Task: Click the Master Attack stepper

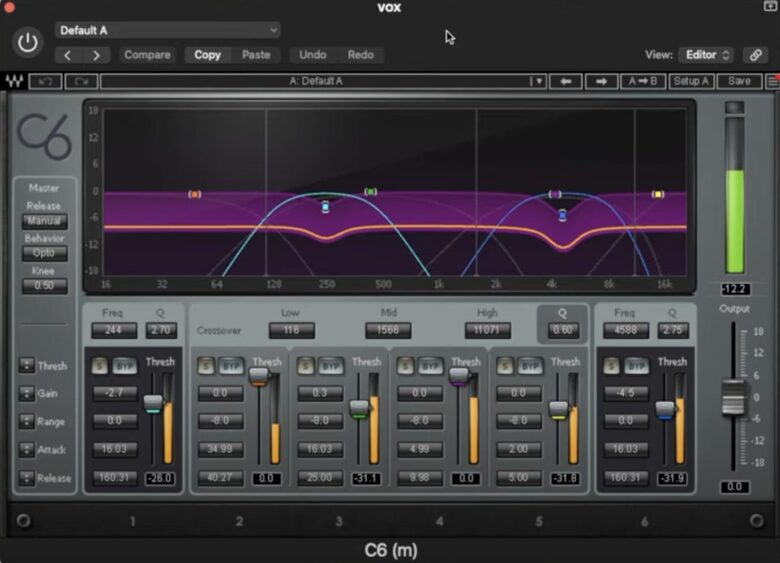Action: click(26, 450)
